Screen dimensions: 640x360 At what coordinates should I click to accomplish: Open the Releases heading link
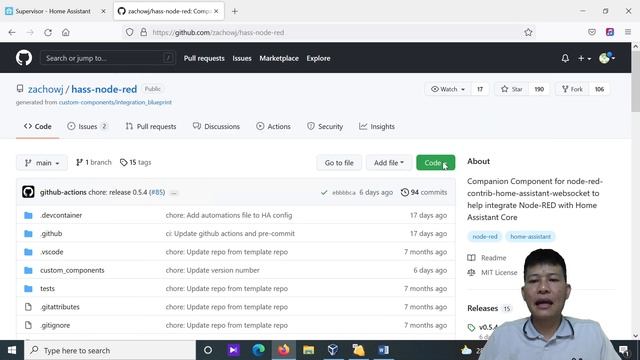point(482,308)
